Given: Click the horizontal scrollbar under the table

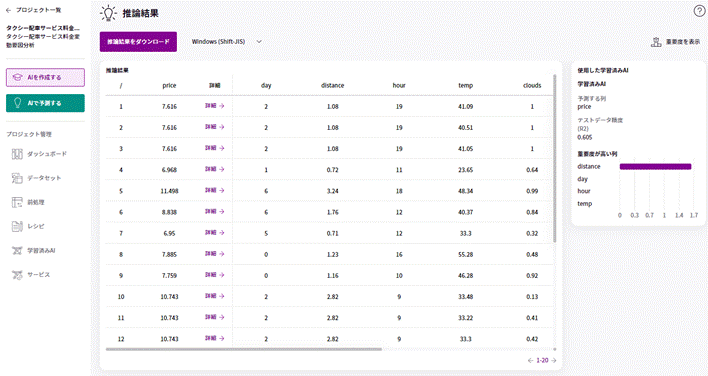Looking at the screenshot, I should tap(244, 349).
